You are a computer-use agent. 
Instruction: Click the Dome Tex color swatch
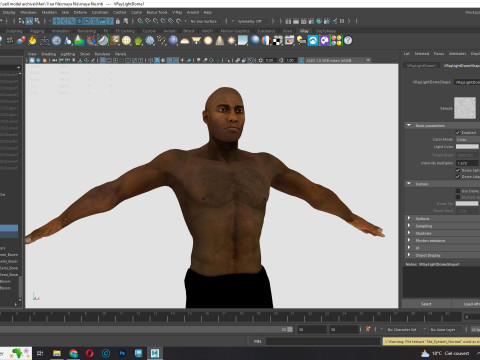click(x=467, y=203)
